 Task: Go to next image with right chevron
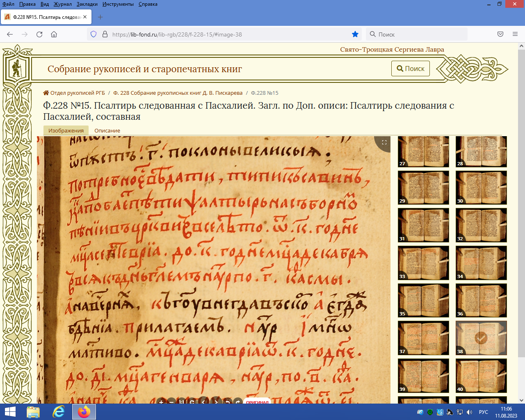(216, 402)
